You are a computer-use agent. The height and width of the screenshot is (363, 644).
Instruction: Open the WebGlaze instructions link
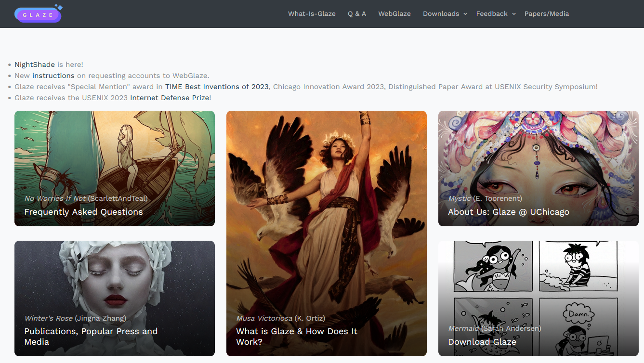53,76
